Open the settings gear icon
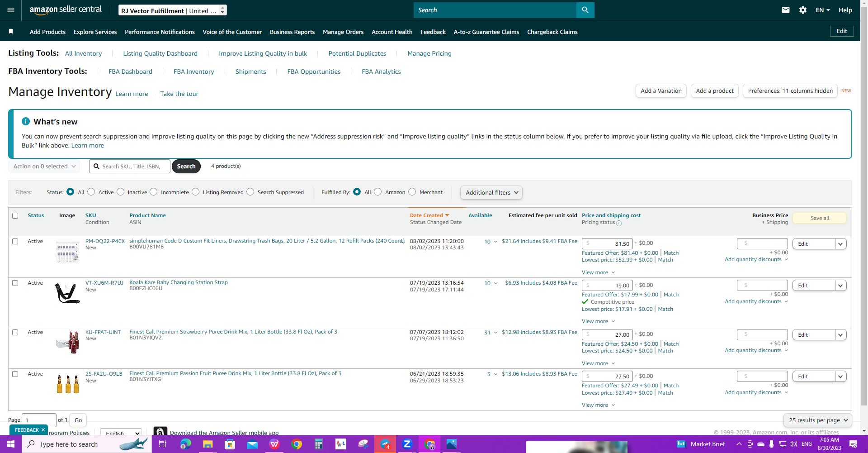This screenshot has width=868, height=453. (803, 10)
